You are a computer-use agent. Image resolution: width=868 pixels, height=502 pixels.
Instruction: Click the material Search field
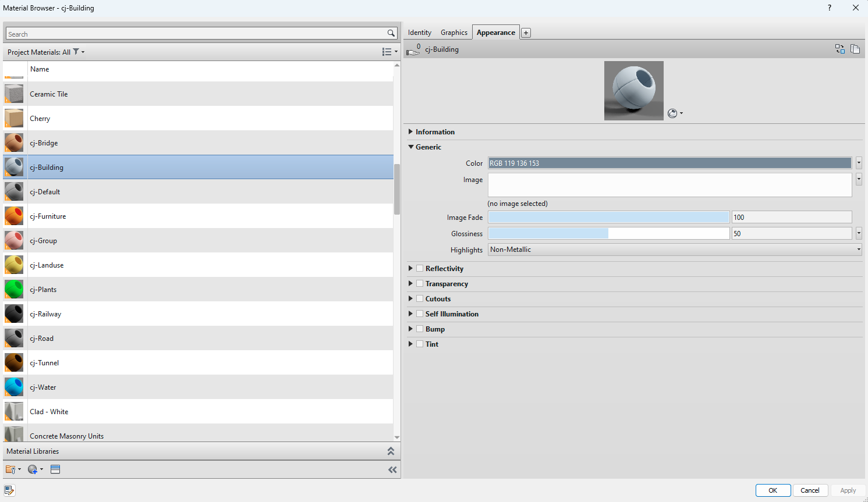click(197, 34)
